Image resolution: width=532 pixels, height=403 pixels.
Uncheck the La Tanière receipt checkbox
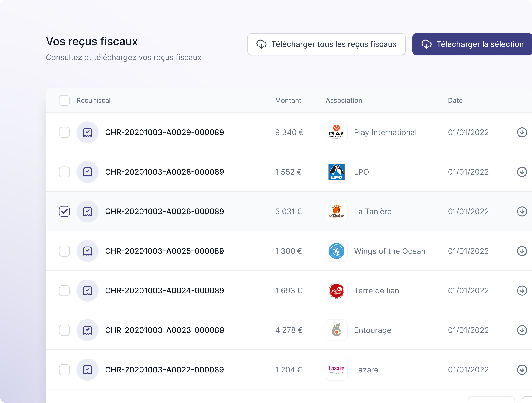[64, 211]
